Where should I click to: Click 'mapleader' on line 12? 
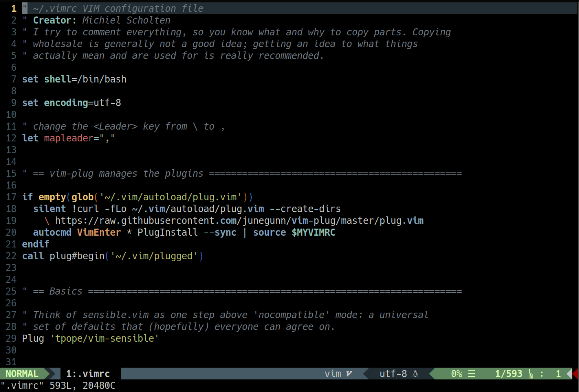(69, 138)
